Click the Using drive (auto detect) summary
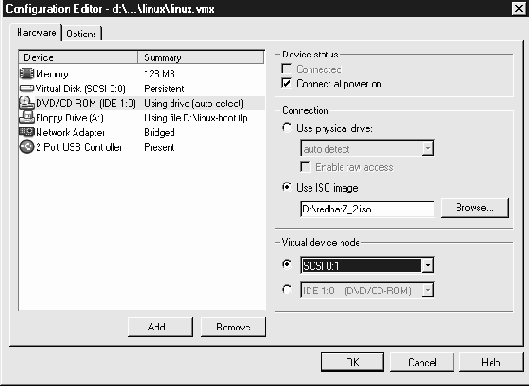 pyautogui.click(x=194, y=103)
